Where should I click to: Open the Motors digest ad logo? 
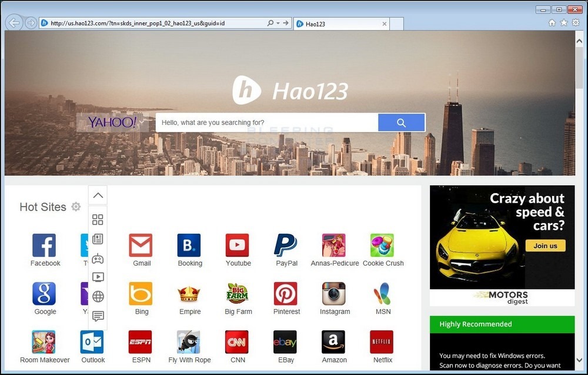pos(503,297)
